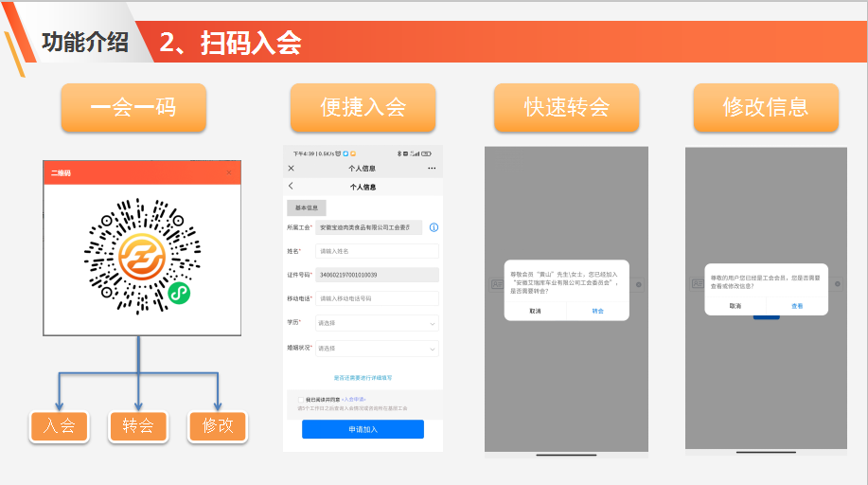
Task: Focus the 移动电话 input field
Action: point(377,298)
